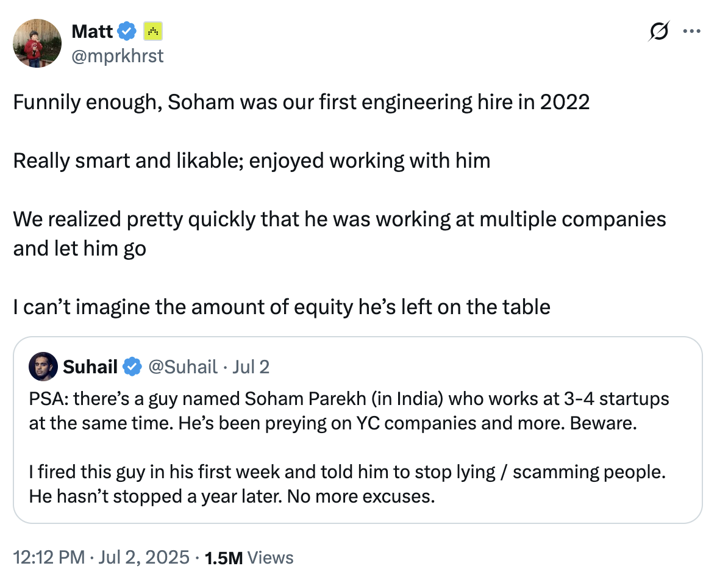Click Suhail's avatar in quoted tweet
717x588 pixels.
click(x=43, y=367)
